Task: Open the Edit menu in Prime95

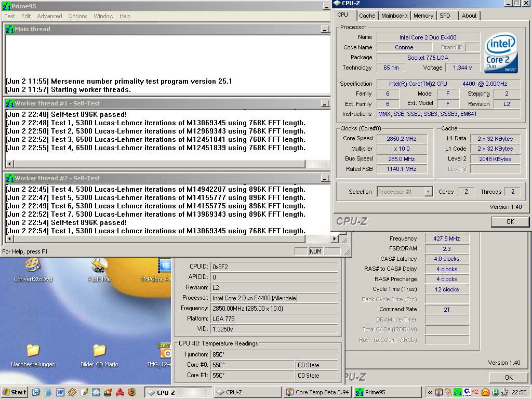Action: [x=26, y=16]
